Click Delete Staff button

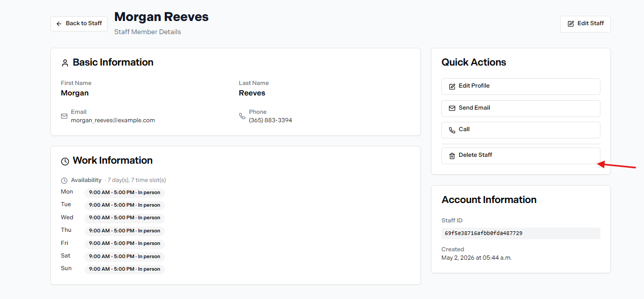(521, 155)
